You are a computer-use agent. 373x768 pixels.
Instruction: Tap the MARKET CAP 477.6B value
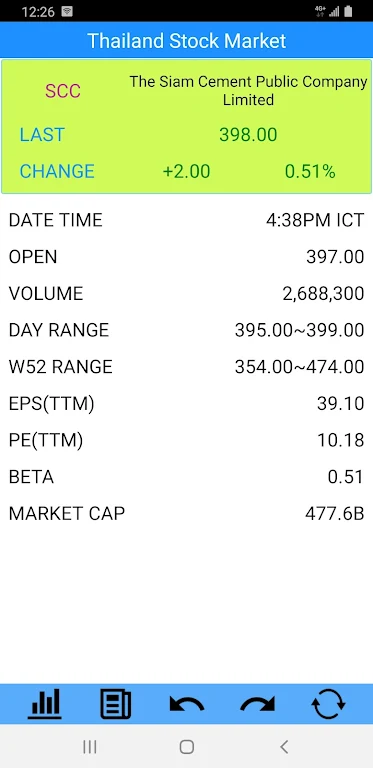334,514
